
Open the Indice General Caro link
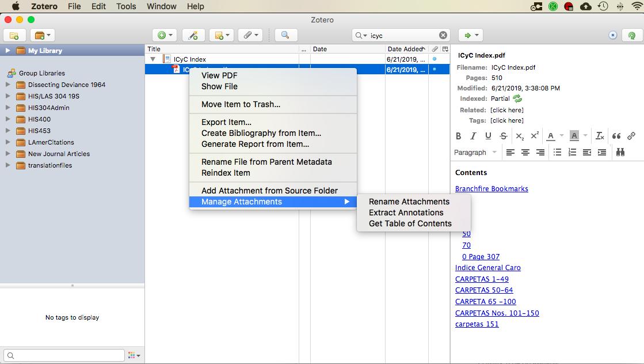click(487, 267)
